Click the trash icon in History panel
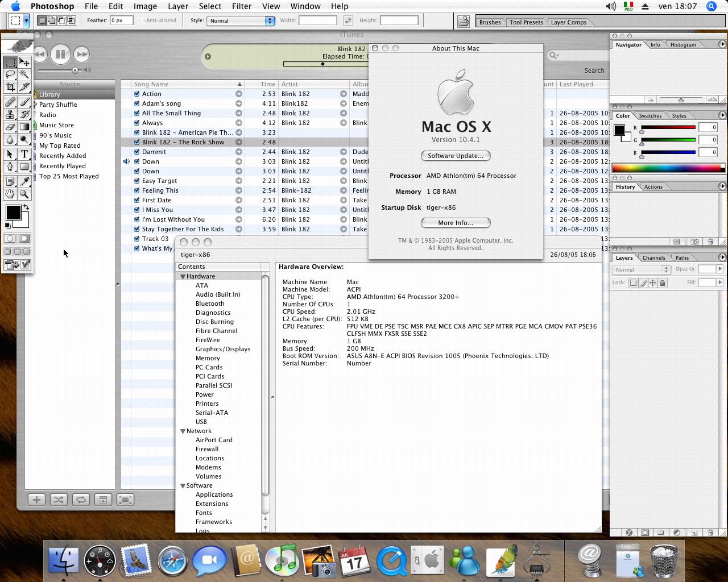 point(710,242)
